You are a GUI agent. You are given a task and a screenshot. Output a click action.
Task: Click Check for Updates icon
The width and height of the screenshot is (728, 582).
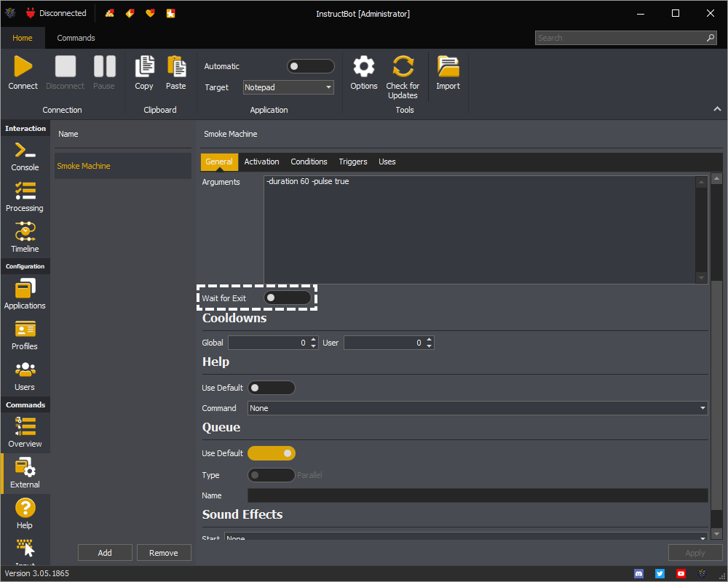[x=403, y=66]
